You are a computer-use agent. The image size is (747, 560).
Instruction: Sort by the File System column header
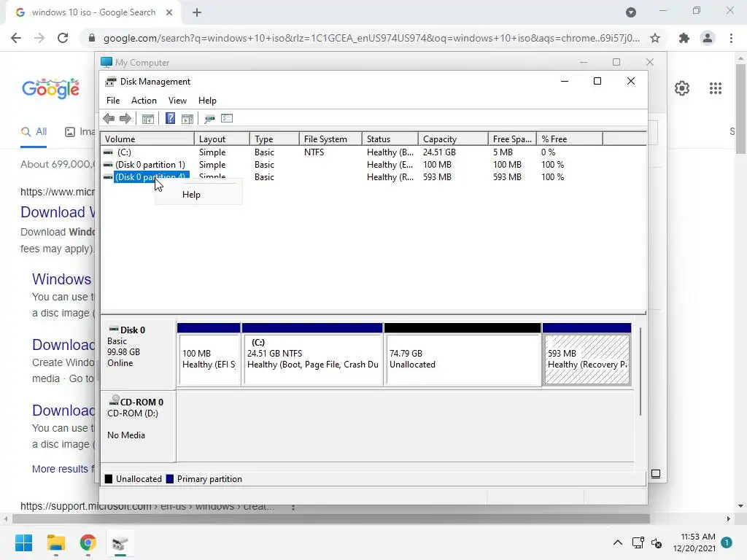tap(330, 139)
